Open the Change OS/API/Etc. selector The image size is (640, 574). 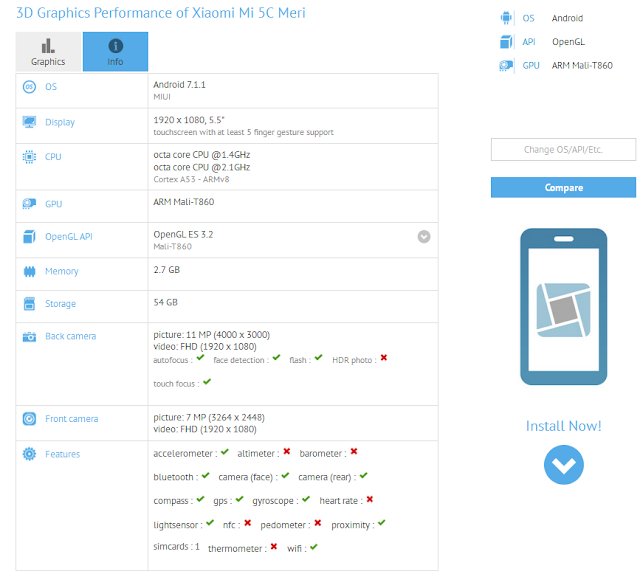pyautogui.click(x=563, y=149)
